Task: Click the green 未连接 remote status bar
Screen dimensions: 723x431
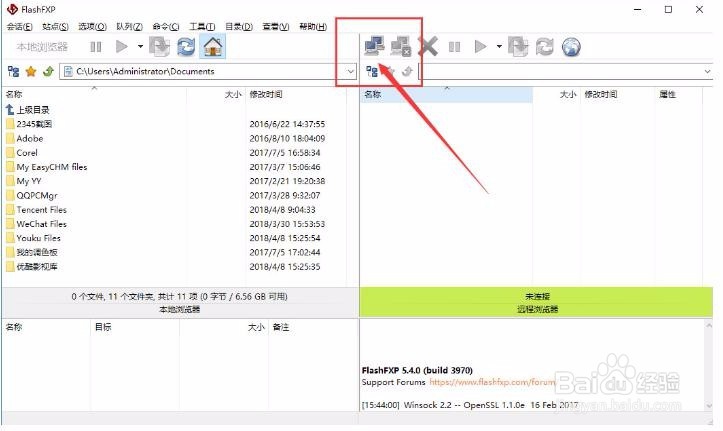Action: (x=536, y=302)
